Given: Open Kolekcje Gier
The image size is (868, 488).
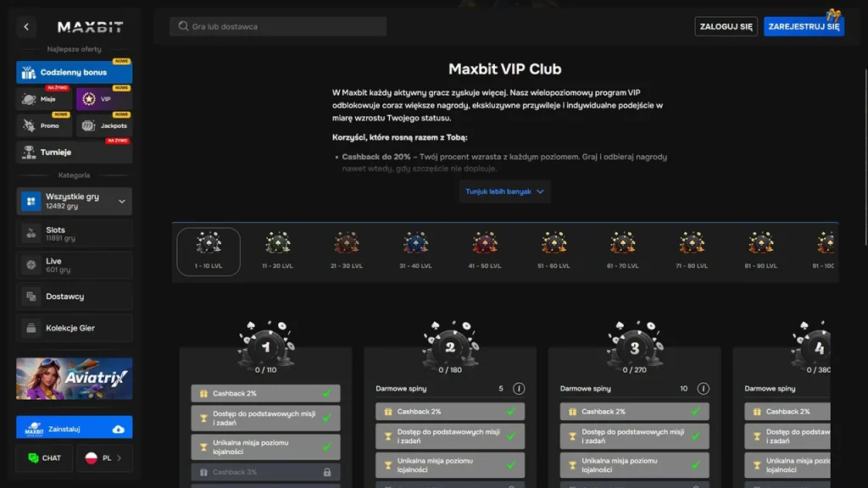Looking at the screenshot, I should pos(74,328).
